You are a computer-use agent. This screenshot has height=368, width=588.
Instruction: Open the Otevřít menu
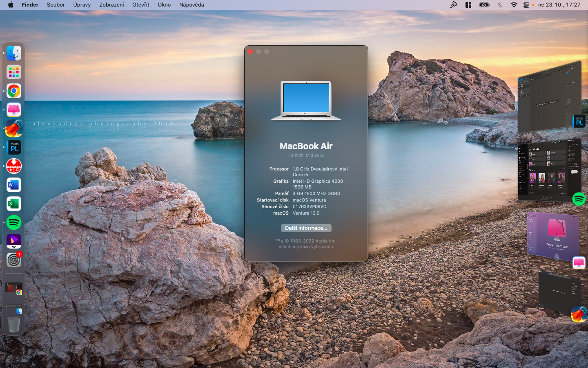(x=141, y=5)
